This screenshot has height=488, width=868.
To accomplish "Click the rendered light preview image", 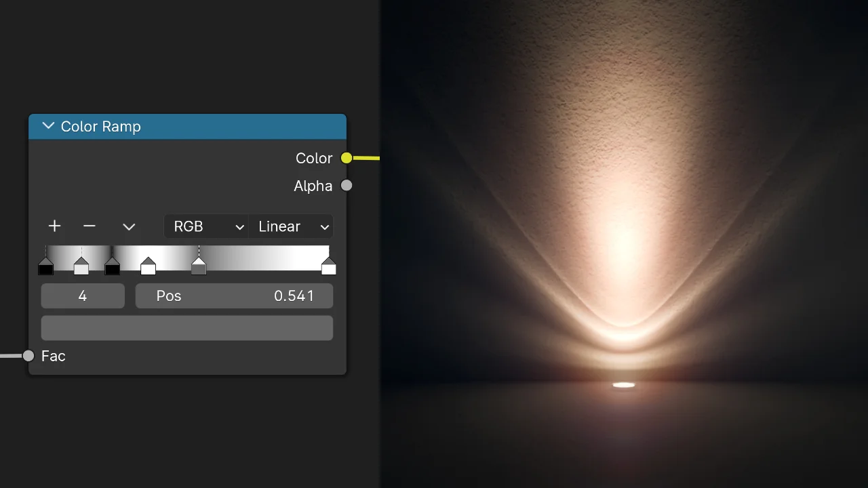I will [624, 244].
